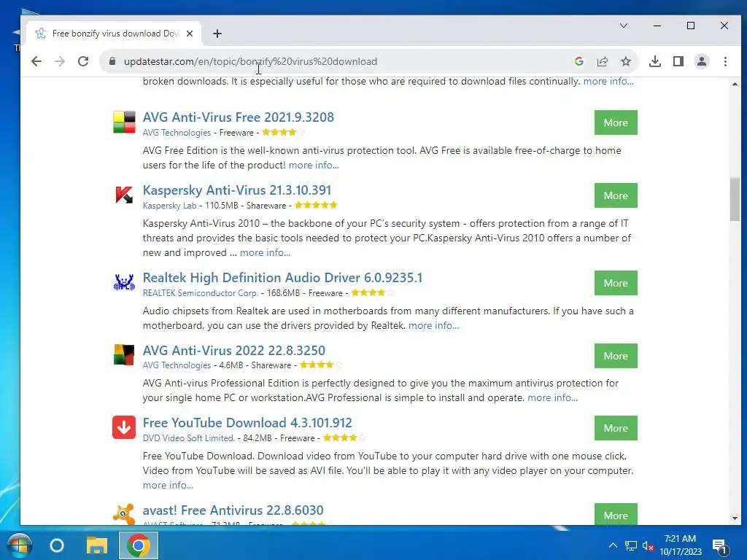This screenshot has height=560, width=747.
Task: Open avast! Free Antivirus 22.8.6030 link
Action: [233, 510]
